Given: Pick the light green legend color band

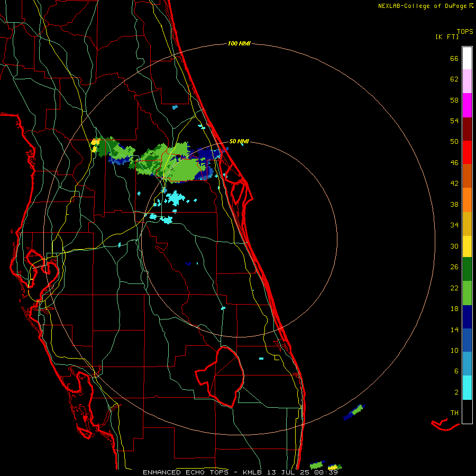Looking at the screenshot, I should coord(467,293).
